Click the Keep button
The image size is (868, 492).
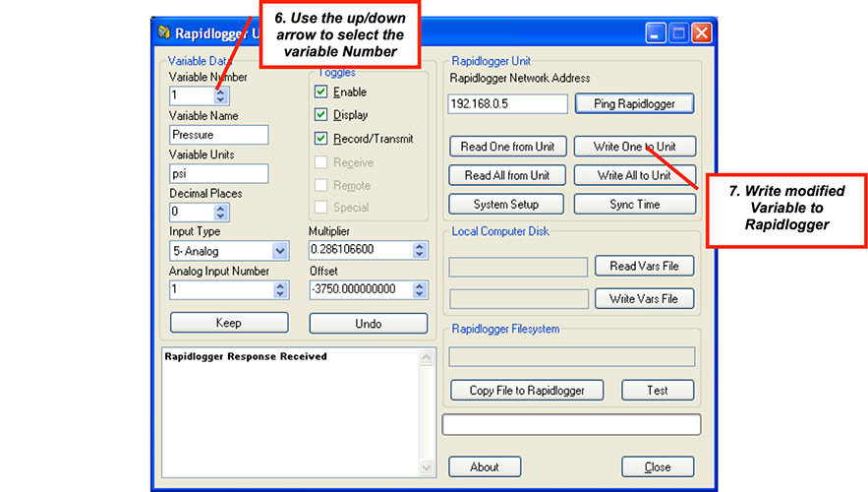coord(229,323)
